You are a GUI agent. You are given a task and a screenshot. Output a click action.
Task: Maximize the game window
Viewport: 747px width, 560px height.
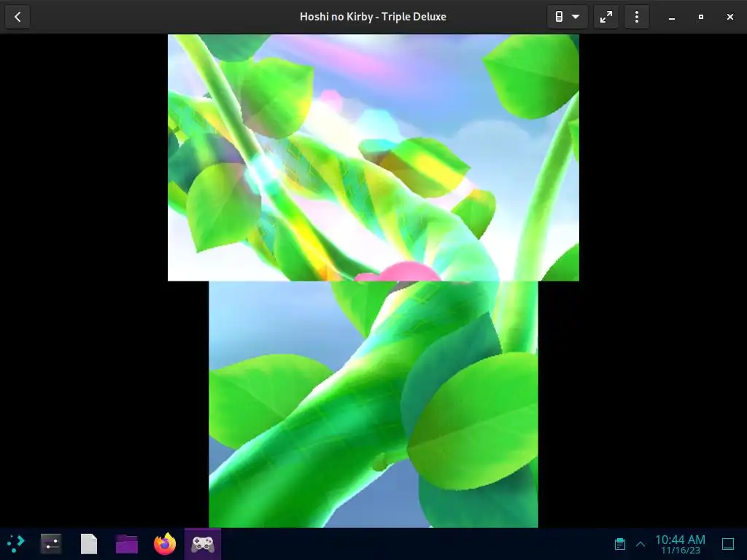click(701, 17)
